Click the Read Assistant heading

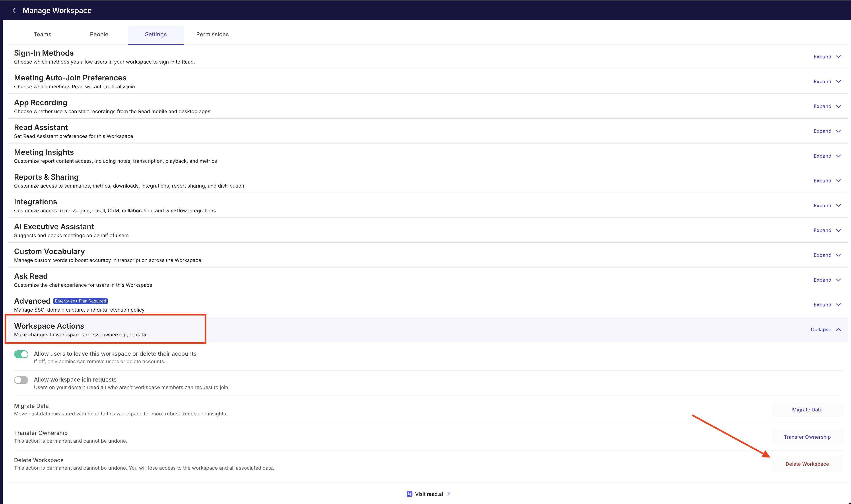tap(41, 127)
